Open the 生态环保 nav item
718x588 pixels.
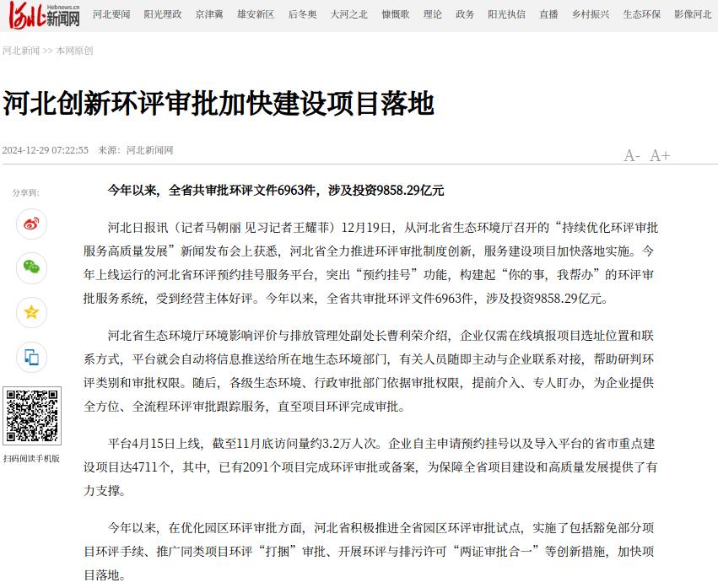tap(641, 15)
